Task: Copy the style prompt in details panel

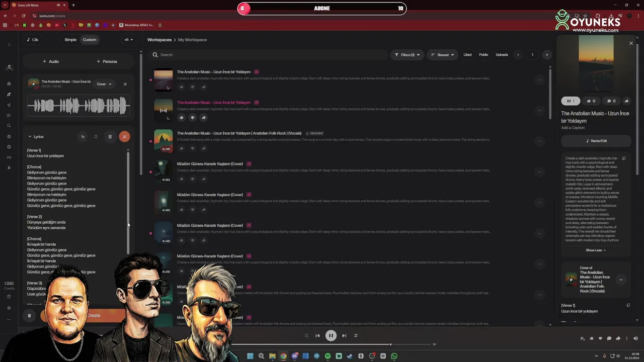Action: coord(624,158)
